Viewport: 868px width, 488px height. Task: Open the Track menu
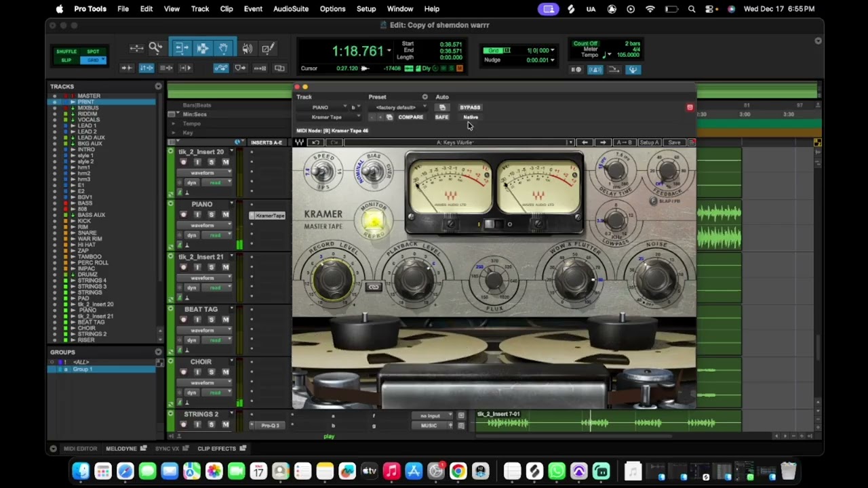click(200, 9)
